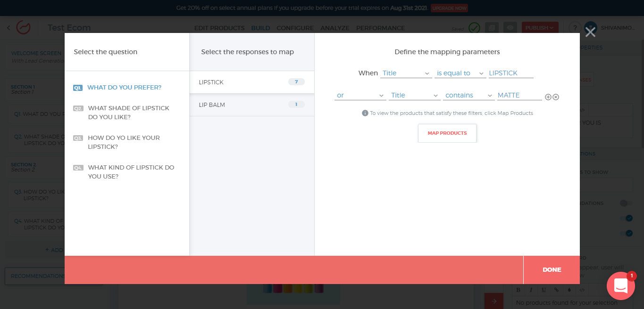Viewport: 644px width, 309px height.
Task: Open code view in bottom text editor
Action: point(582,290)
